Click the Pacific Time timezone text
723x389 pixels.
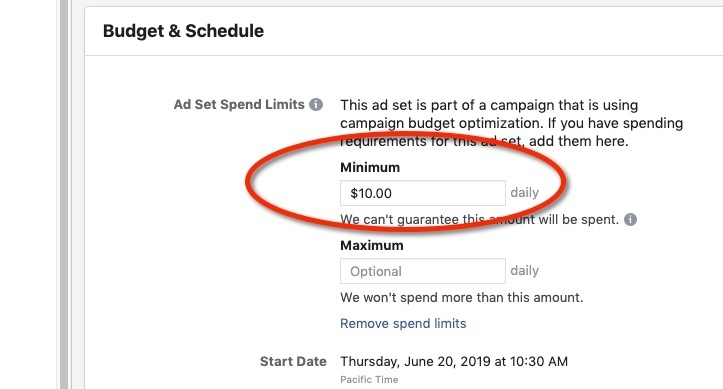(x=369, y=379)
